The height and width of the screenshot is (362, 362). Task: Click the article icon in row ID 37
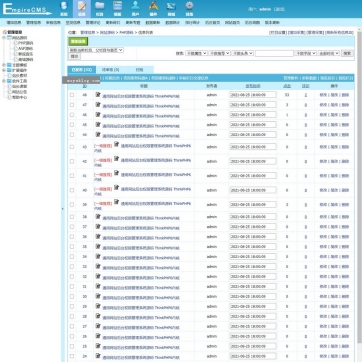coord(98,227)
